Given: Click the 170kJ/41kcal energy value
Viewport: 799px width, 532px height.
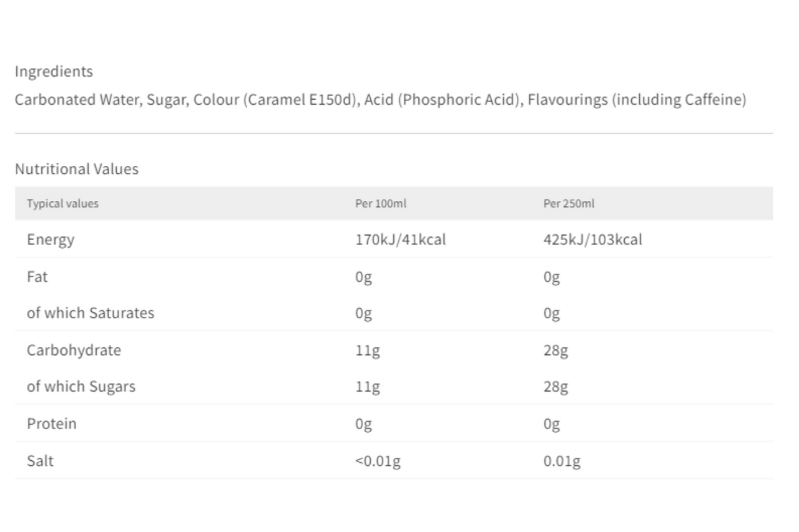Looking at the screenshot, I should tap(400, 239).
